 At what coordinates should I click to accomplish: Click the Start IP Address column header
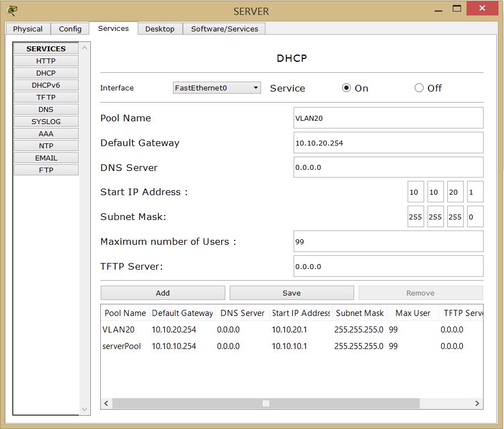pyautogui.click(x=301, y=313)
